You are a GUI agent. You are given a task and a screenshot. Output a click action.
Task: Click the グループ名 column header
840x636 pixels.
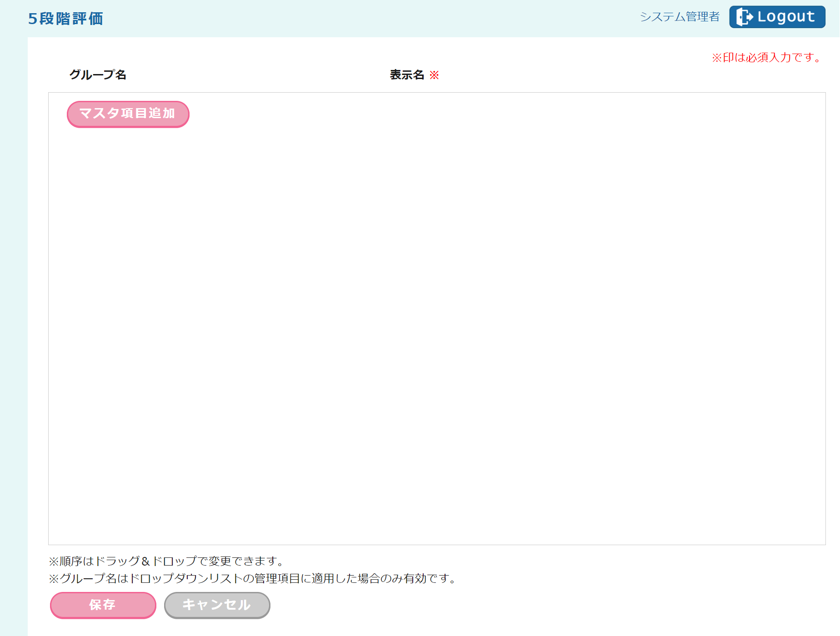click(x=98, y=75)
